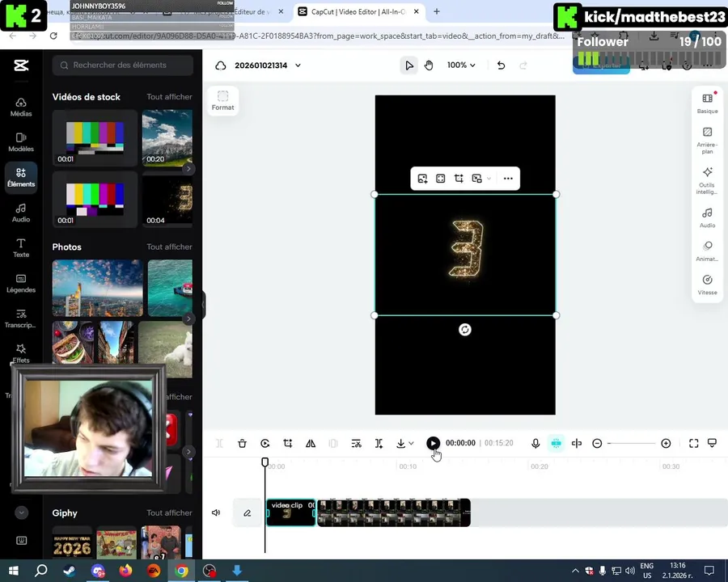Expand replace media dropdown in floating toolbar
The height and width of the screenshot is (582, 728).
(489, 178)
